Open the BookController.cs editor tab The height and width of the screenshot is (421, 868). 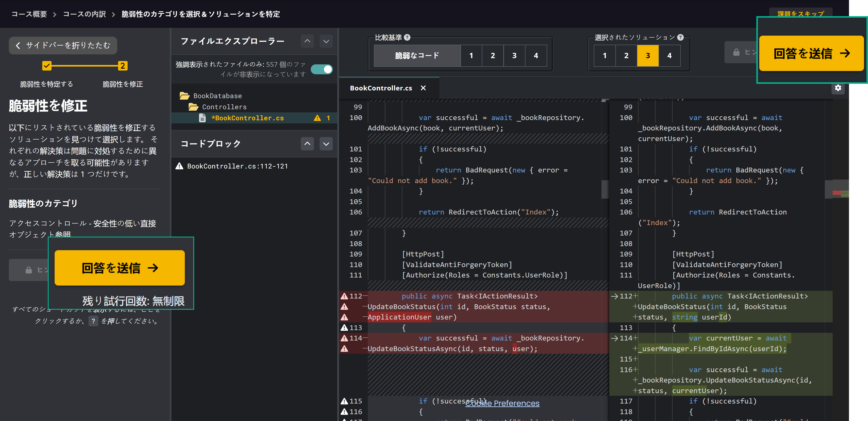coord(381,88)
